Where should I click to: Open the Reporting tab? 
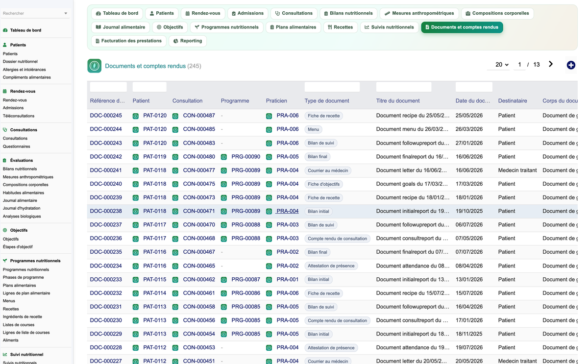tap(188, 41)
